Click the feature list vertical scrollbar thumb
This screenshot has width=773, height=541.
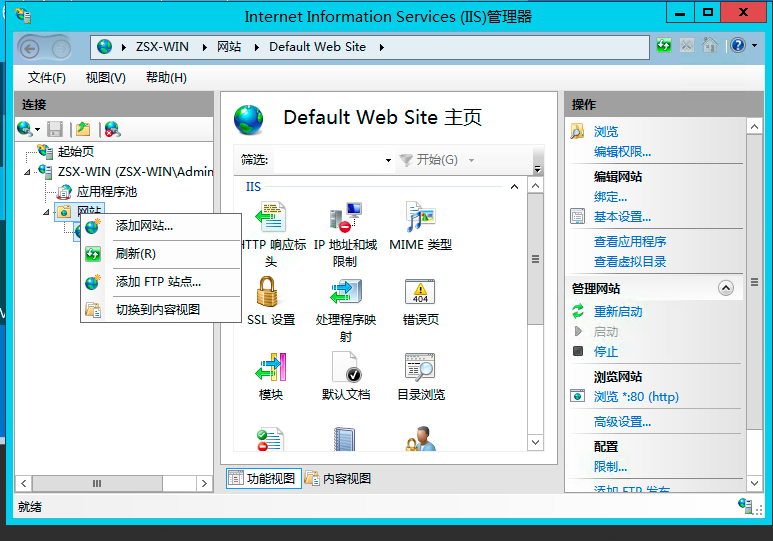(535, 259)
